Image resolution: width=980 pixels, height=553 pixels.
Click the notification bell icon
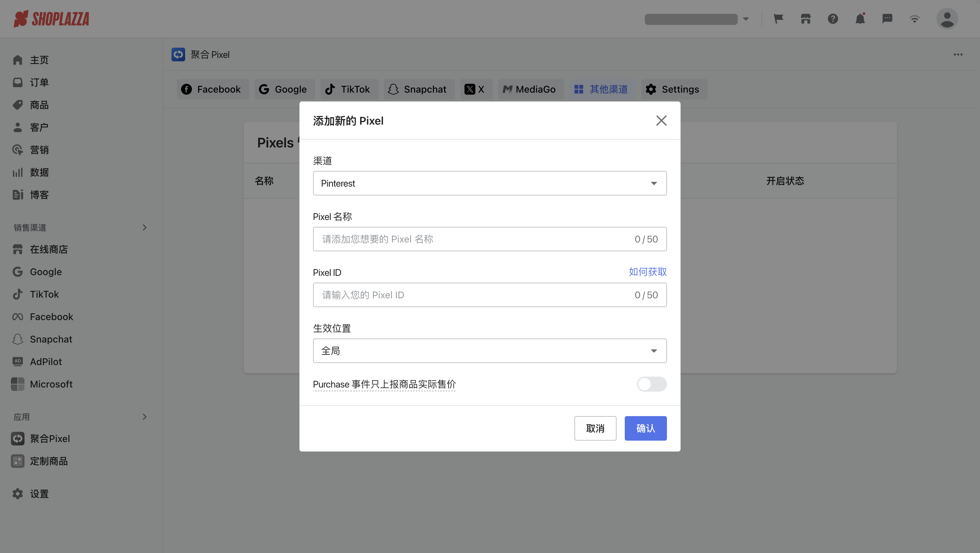(860, 18)
